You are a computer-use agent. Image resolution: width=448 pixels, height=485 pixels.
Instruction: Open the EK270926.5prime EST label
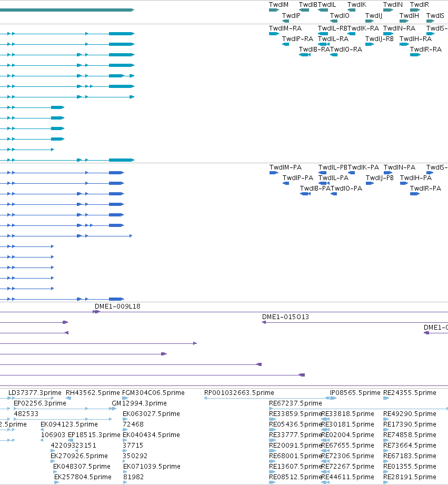click(x=79, y=456)
